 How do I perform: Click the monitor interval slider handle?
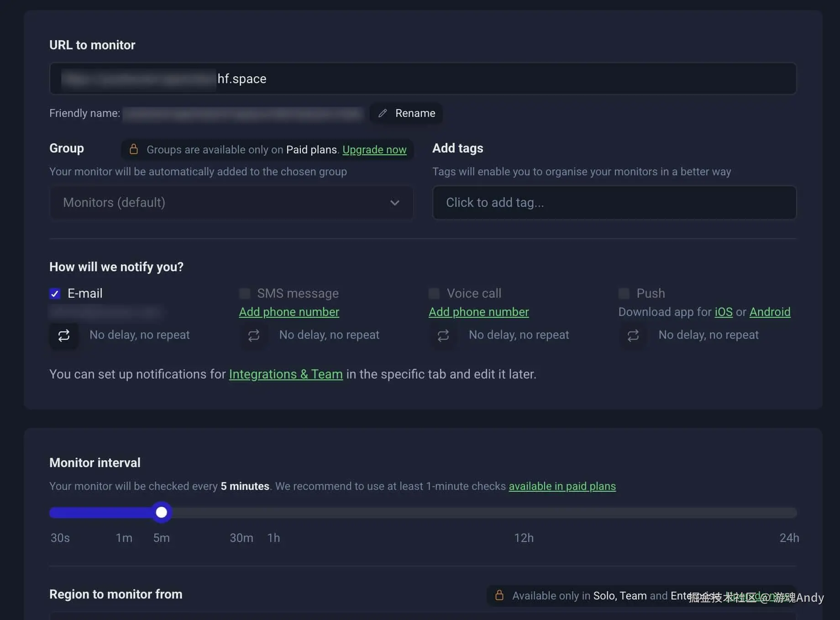[161, 512]
